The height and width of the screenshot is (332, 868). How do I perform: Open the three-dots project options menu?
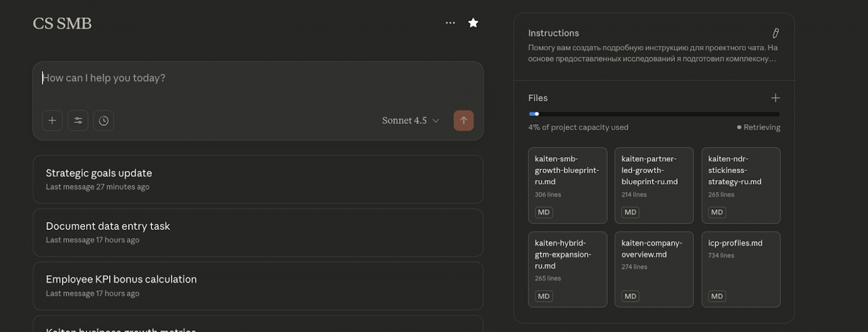(x=450, y=23)
